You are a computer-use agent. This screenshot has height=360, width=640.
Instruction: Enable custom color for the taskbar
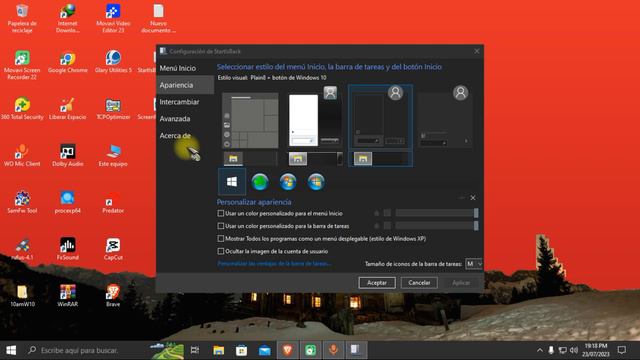[221, 226]
